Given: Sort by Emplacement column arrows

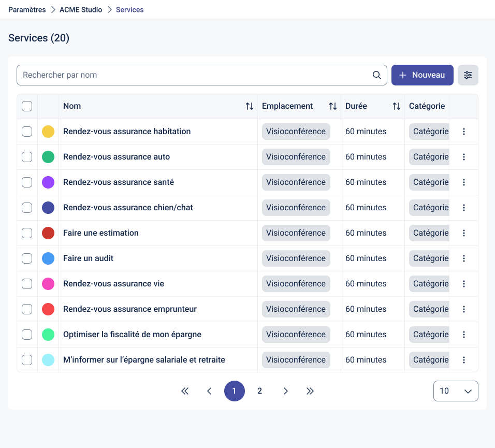Looking at the screenshot, I should [x=333, y=106].
